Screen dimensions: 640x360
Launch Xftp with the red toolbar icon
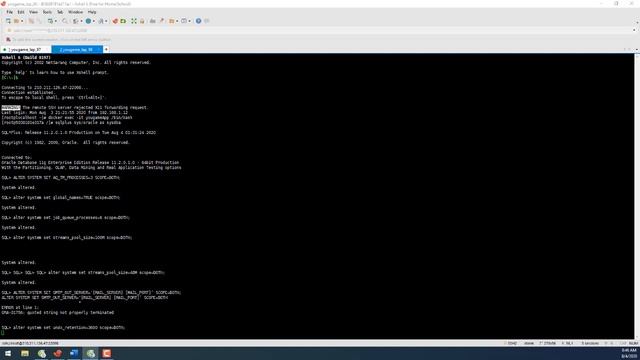(115, 21)
